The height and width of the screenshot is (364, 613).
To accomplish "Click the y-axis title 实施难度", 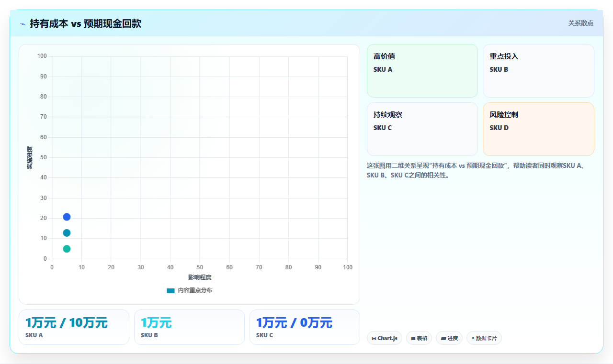I will coord(30,158).
